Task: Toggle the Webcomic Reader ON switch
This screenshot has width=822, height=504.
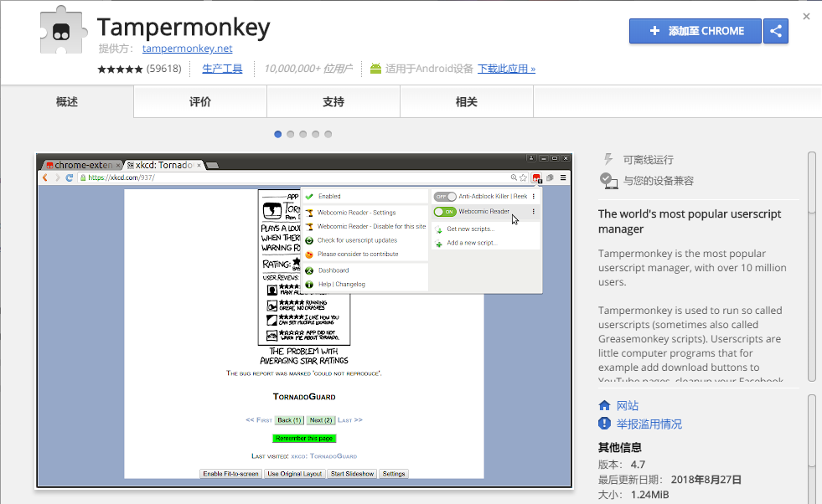Action: tap(445, 212)
